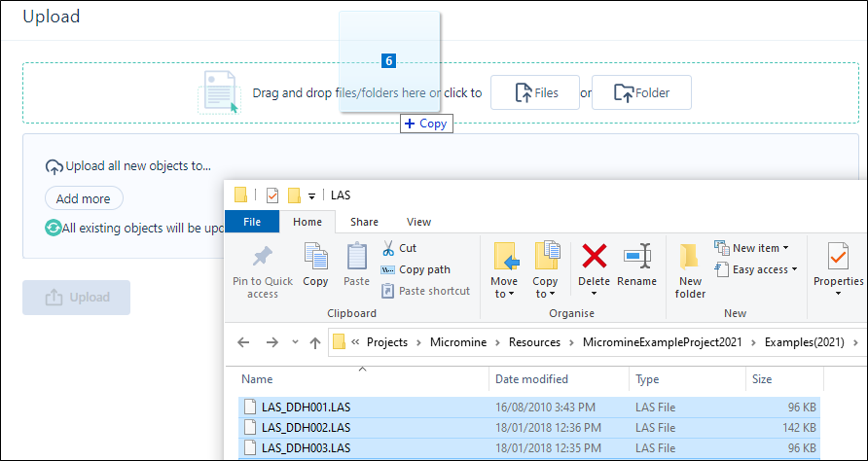This screenshot has height=461, width=868.
Task: Open the View ribbon tab
Action: [418, 222]
